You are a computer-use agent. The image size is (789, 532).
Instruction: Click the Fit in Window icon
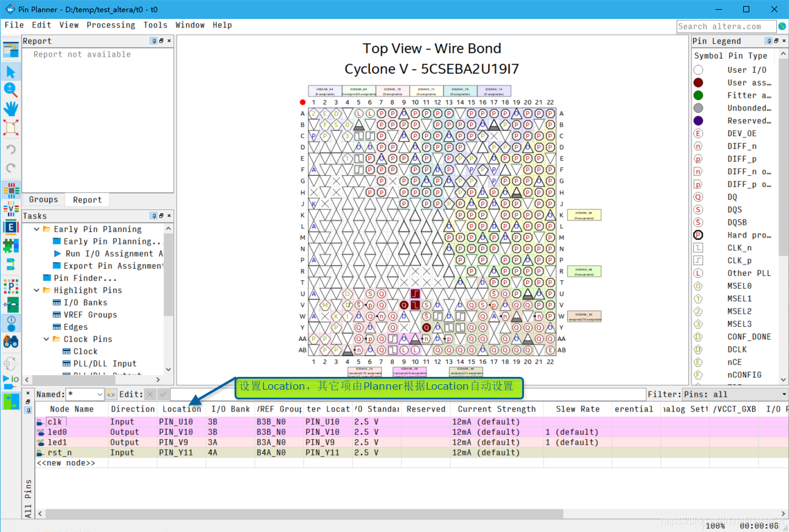pos(10,127)
